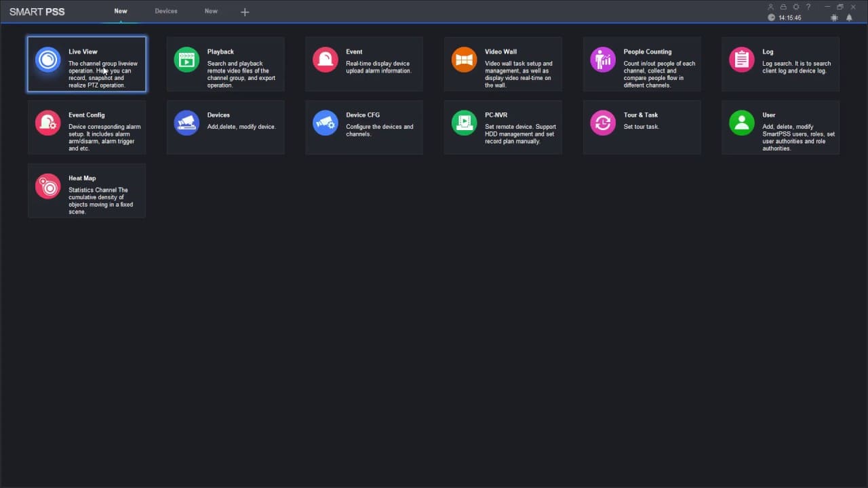This screenshot has height=488, width=868.
Task: Open the Tour & Task icon
Action: (x=603, y=123)
